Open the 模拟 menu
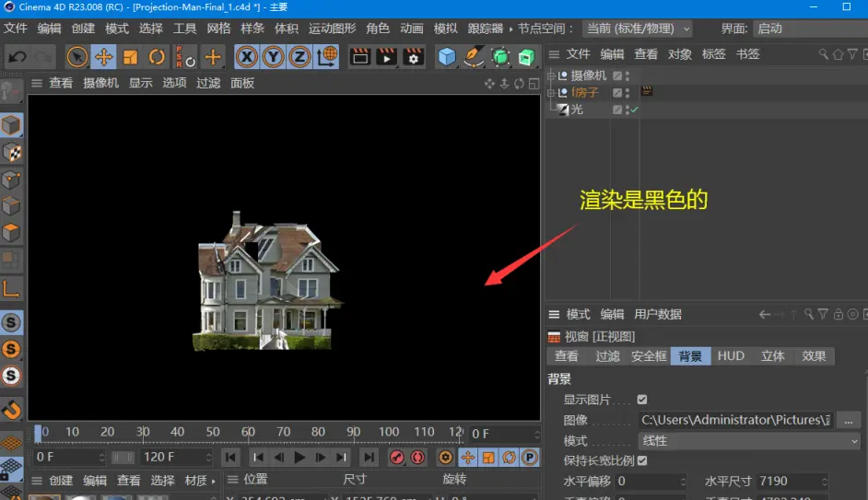This screenshot has height=500, width=868. tap(446, 29)
